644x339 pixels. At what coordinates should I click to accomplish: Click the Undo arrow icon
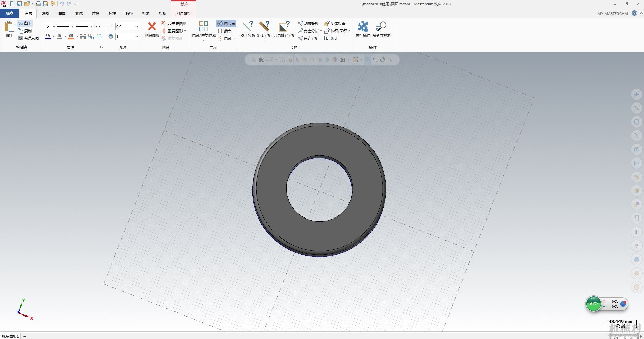pos(62,4)
